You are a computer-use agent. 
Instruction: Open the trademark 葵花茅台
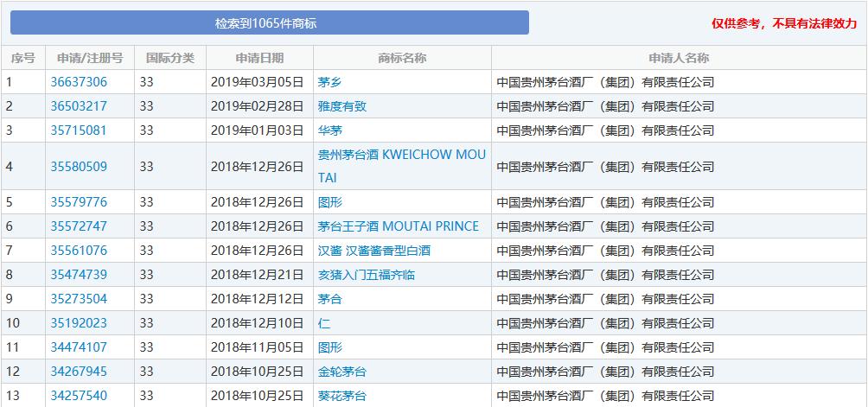pos(342,396)
